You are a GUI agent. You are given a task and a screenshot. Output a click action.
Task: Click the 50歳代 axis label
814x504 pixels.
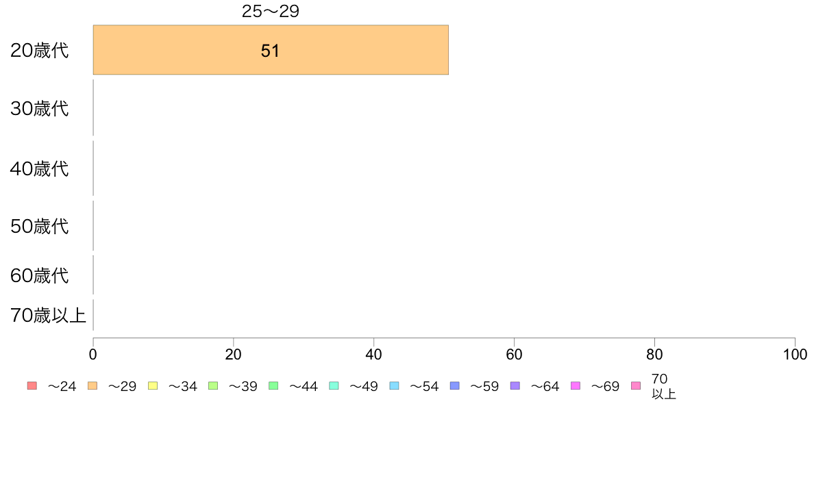[40, 226]
